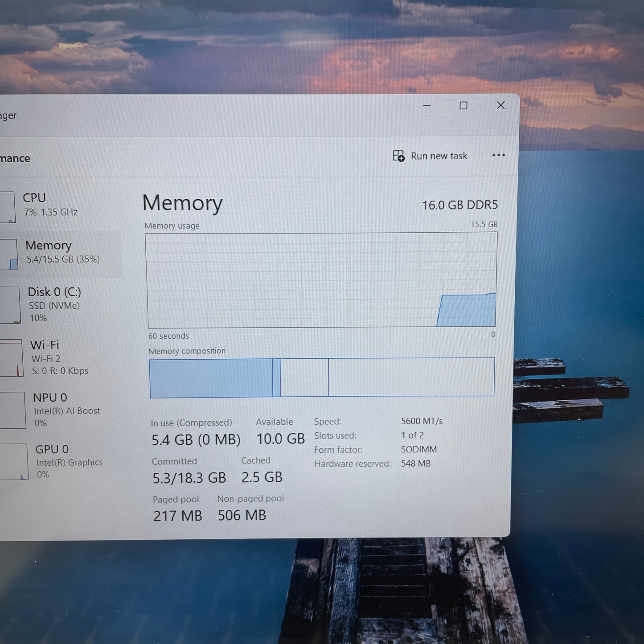Click the Run new task icon
644x644 pixels.
pos(398,156)
